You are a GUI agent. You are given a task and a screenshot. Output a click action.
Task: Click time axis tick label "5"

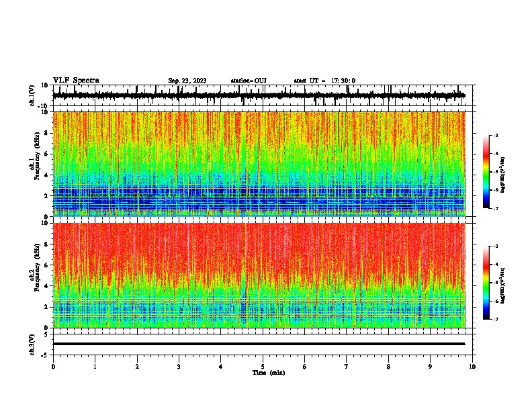tap(263, 367)
